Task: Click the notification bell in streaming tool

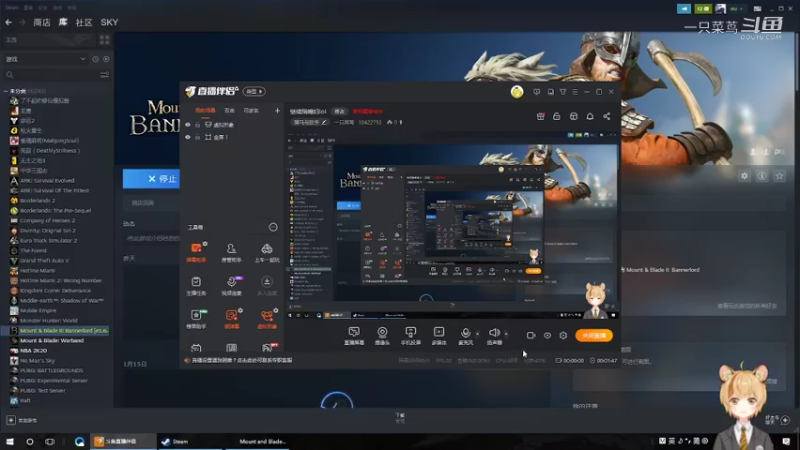Action: [x=590, y=116]
